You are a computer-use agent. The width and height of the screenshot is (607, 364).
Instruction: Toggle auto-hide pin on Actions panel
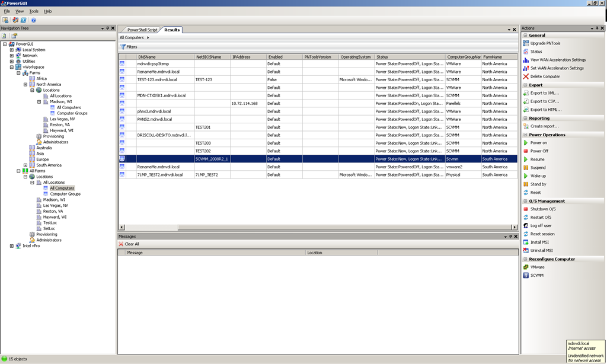tap(597, 28)
